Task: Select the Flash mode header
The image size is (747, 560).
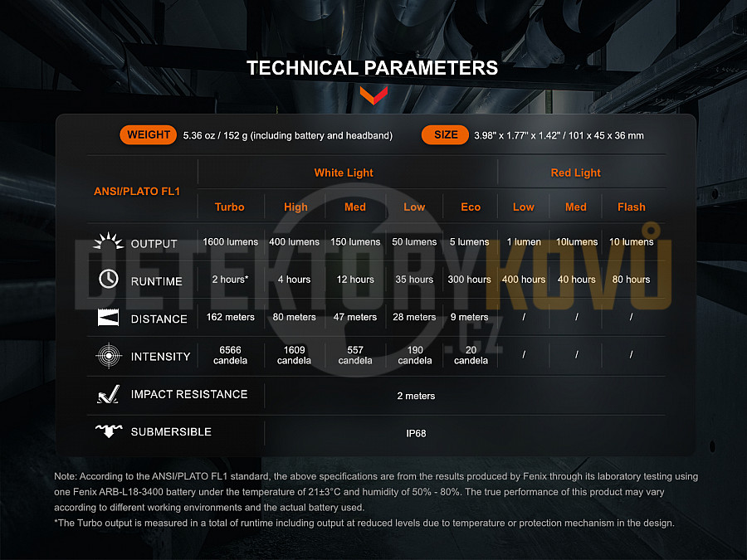Action: (631, 207)
